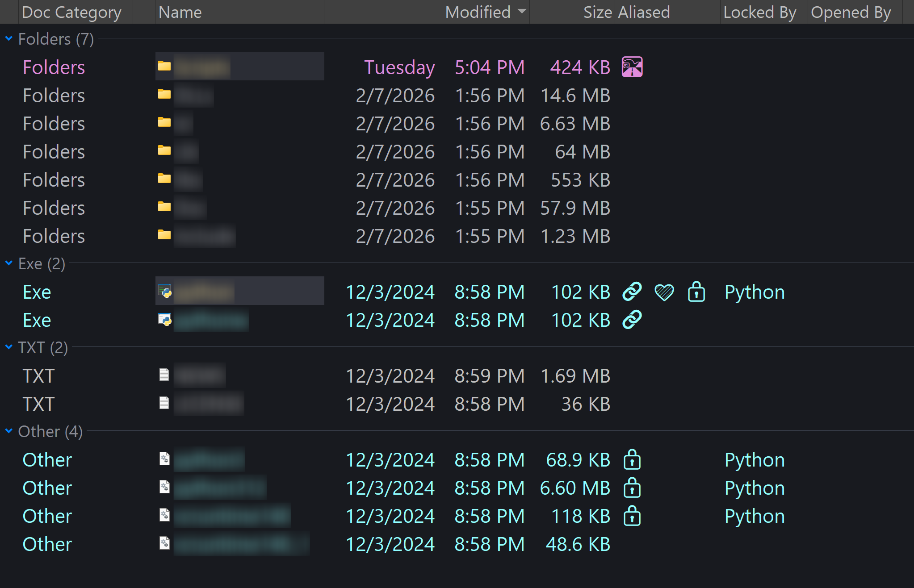
Task: Click link icon on second Exe row
Action: pyautogui.click(x=632, y=320)
